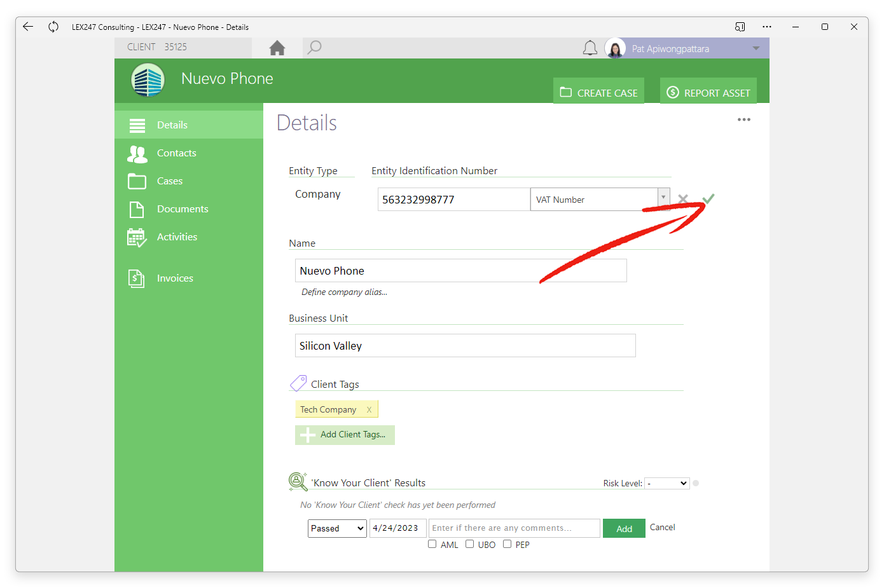This screenshot has width=884, height=588.
Task: Open the home page icon
Action: coord(277,48)
